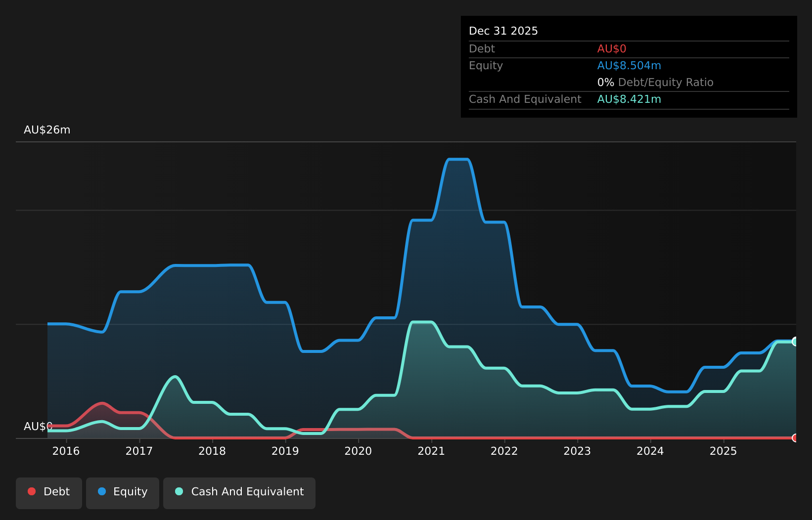
Task: Click the 2025 x-axis label
Action: click(x=723, y=451)
